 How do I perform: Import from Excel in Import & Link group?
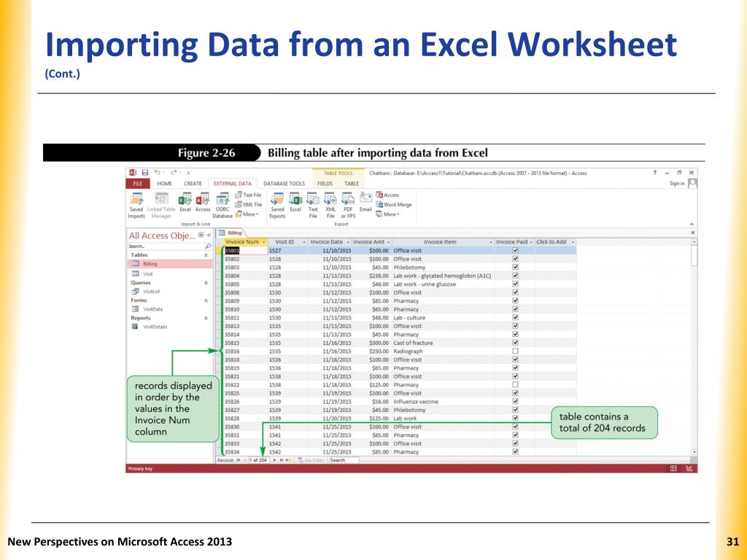coord(185,203)
